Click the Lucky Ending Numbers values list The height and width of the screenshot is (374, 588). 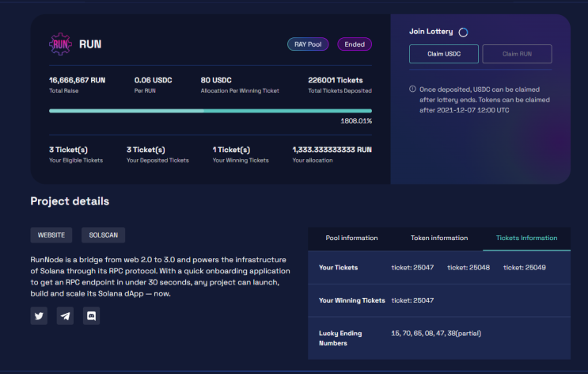pyautogui.click(x=436, y=334)
